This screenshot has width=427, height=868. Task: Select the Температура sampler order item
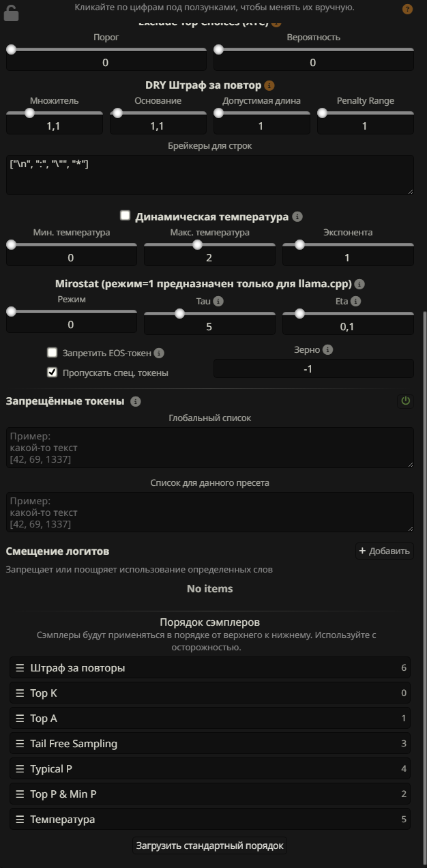click(210, 820)
